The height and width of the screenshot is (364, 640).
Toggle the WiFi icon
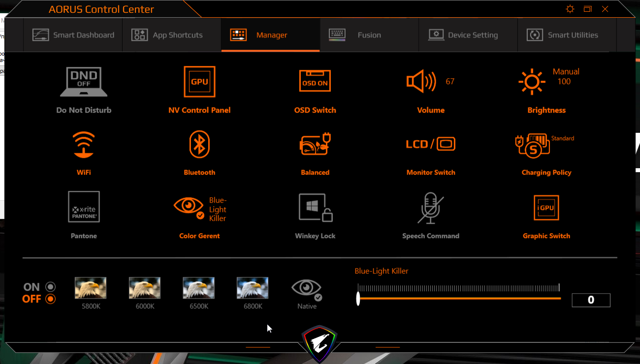pyautogui.click(x=84, y=144)
